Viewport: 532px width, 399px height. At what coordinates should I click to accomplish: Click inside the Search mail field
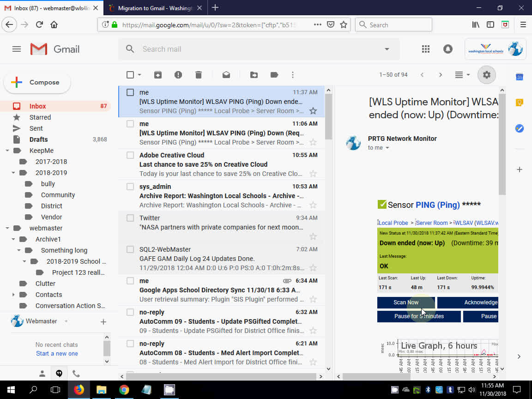[x=208, y=48]
